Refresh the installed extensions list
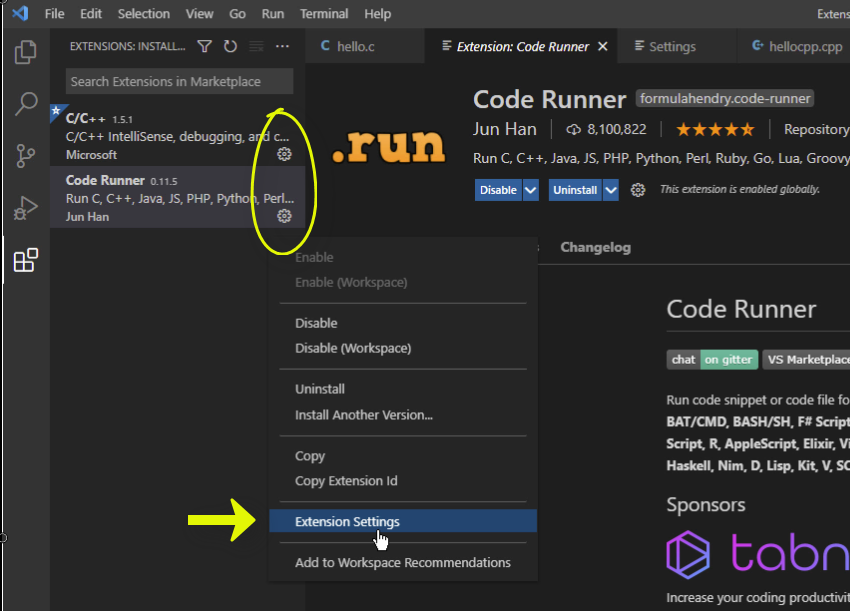The height and width of the screenshot is (611, 850). [x=230, y=47]
